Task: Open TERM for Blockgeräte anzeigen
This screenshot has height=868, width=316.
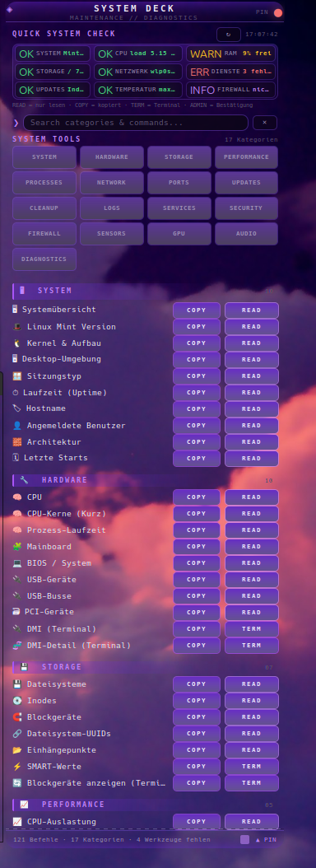Action: (251, 783)
